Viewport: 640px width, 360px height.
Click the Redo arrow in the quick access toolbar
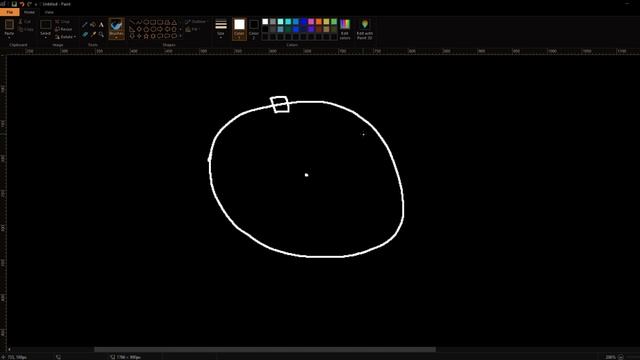click(x=29, y=4)
